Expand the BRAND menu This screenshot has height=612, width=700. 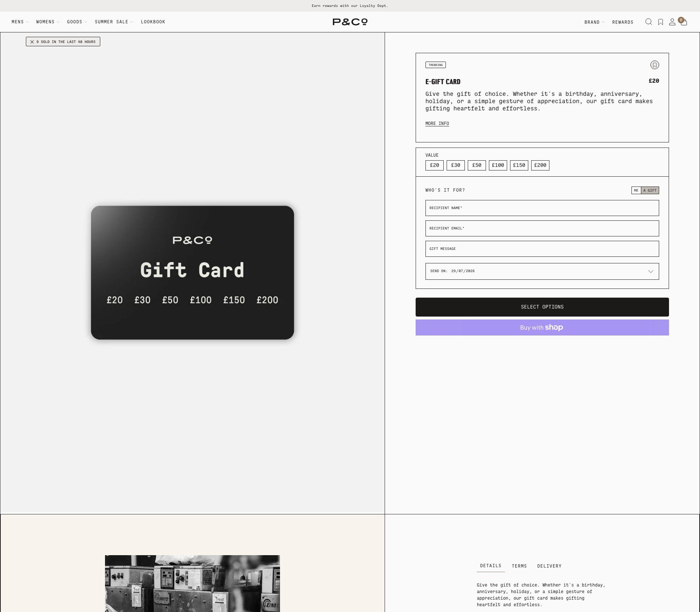pyautogui.click(x=594, y=22)
